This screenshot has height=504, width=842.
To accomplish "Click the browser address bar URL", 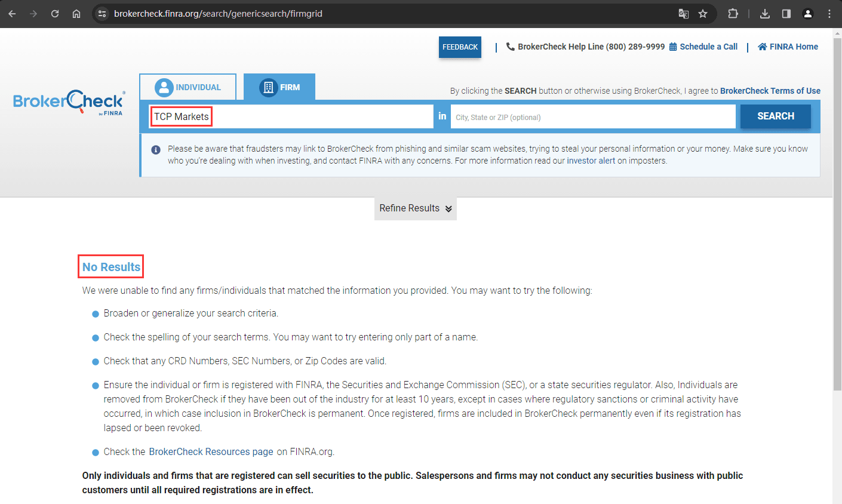I will click(x=218, y=14).
